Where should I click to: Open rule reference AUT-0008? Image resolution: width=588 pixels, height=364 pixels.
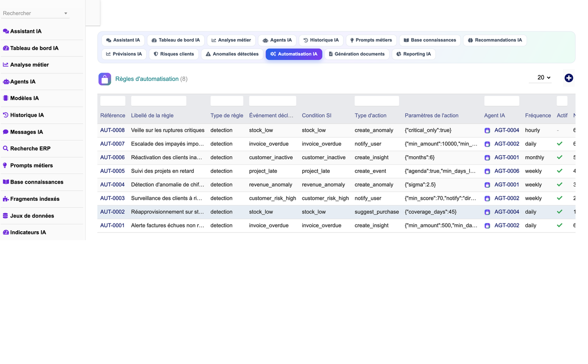click(112, 130)
